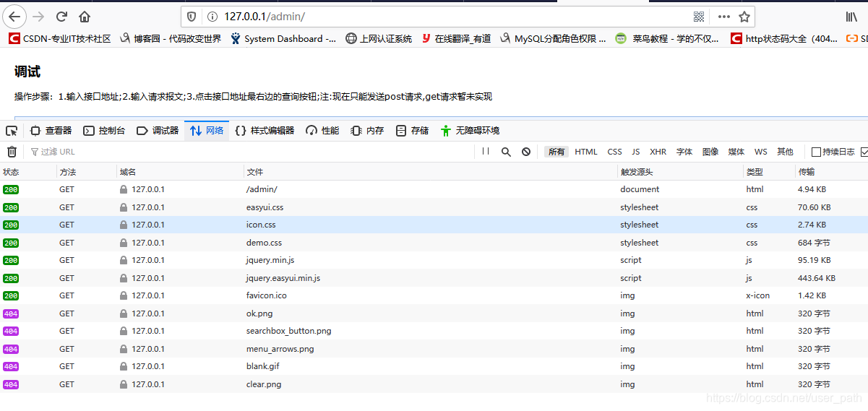Open MySQL分配角色权限 bookmark

click(553, 39)
